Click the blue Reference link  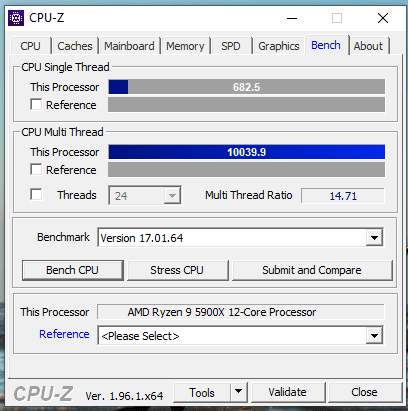(64, 334)
